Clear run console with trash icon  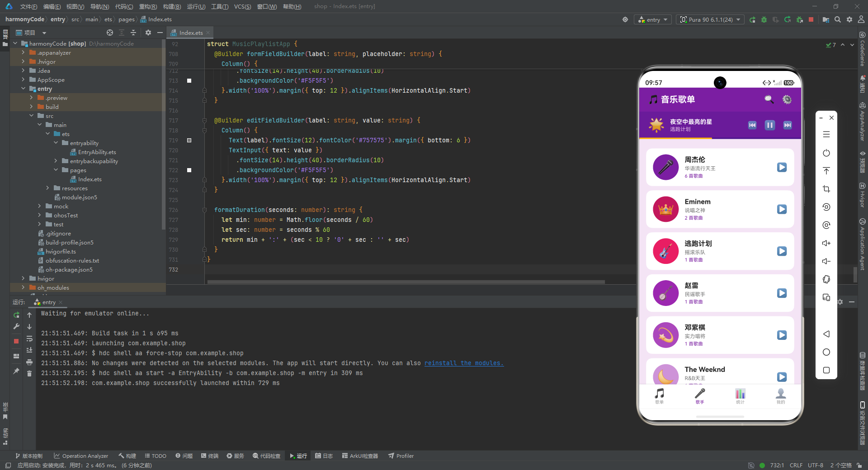pos(29,373)
